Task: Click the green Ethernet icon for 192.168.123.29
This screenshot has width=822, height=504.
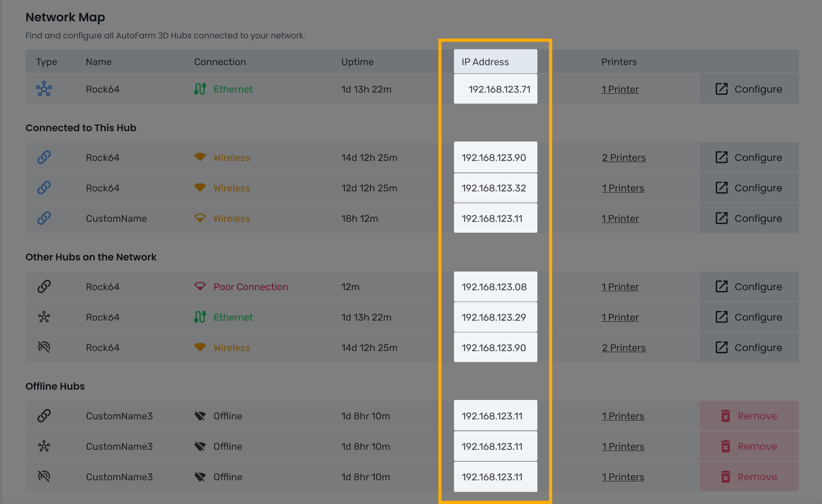Action: point(200,317)
